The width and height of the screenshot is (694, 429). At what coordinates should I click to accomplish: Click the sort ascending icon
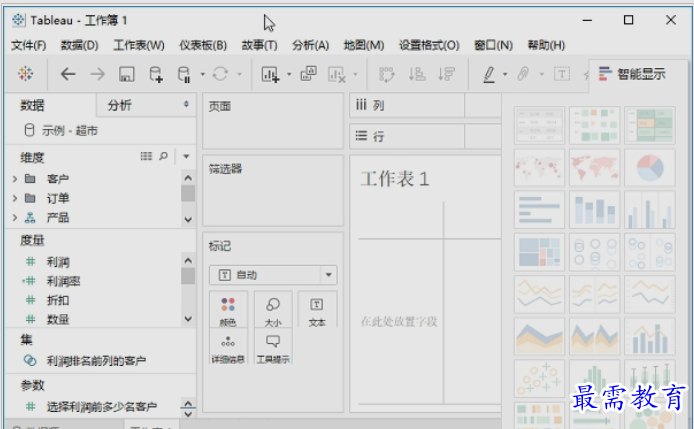tap(416, 73)
